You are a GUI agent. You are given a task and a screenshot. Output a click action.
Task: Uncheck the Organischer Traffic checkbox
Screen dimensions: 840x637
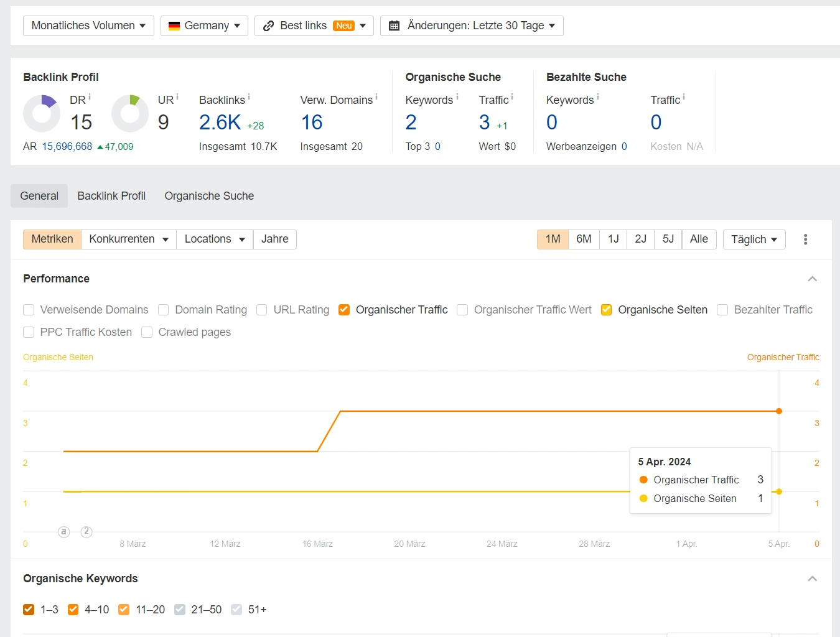(344, 310)
